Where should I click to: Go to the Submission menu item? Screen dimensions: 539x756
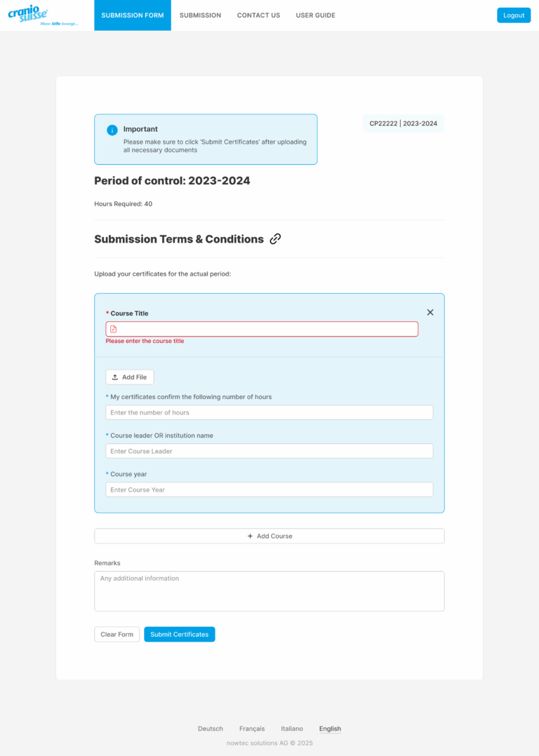coord(200,15)
